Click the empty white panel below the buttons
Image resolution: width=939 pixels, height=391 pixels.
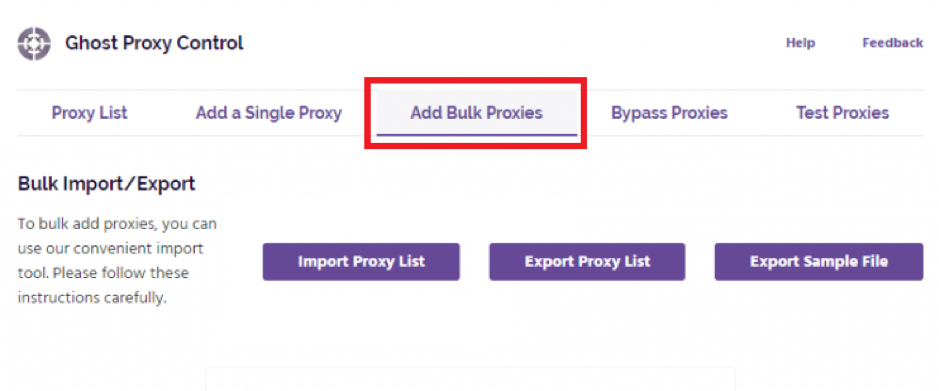click(x=470, y=379)
